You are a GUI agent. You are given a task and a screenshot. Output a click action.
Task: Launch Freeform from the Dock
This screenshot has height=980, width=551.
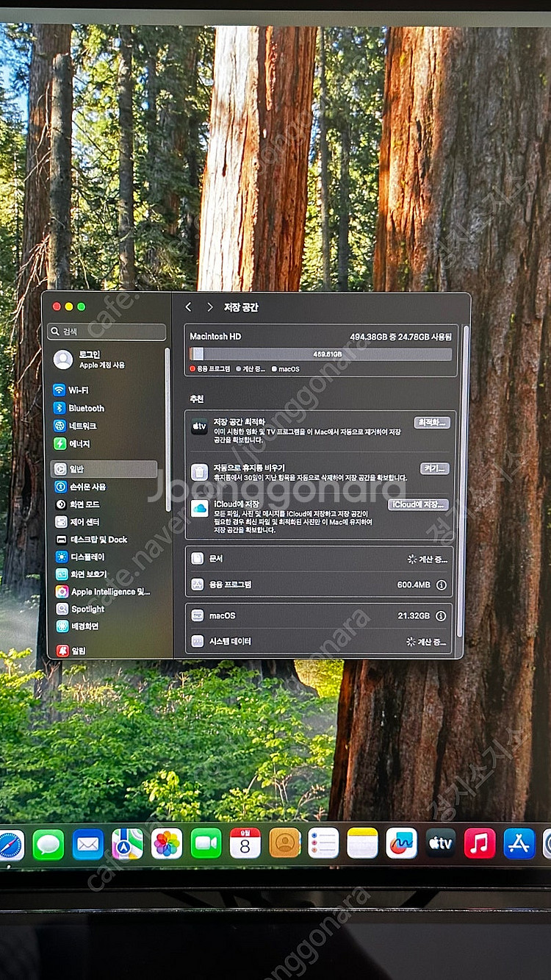(402, 843)
